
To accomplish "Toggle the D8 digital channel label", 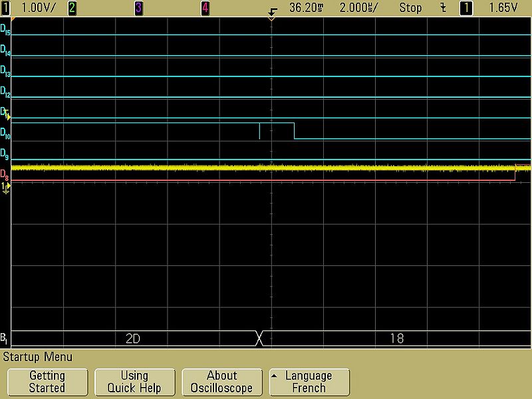I will click(5, 175).
